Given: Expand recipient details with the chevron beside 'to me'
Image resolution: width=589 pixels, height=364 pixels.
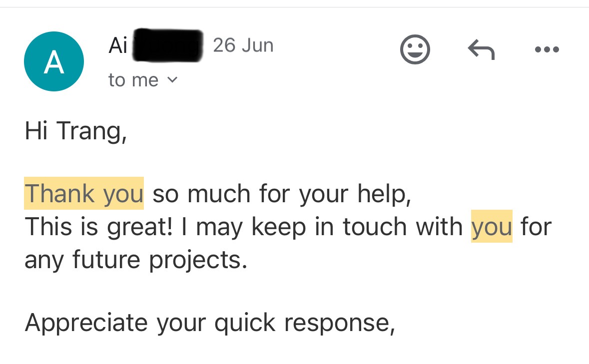Looking at the screenshot, I should point(172,79).
